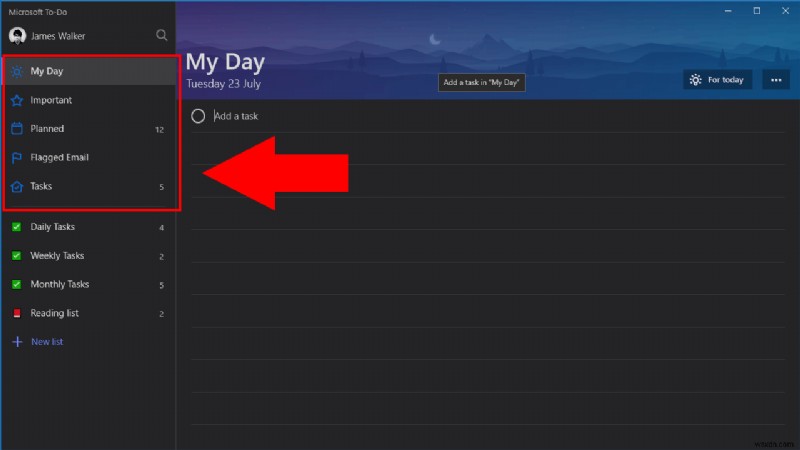Open the search magnifier icon
800x450 pixels.
161,35
